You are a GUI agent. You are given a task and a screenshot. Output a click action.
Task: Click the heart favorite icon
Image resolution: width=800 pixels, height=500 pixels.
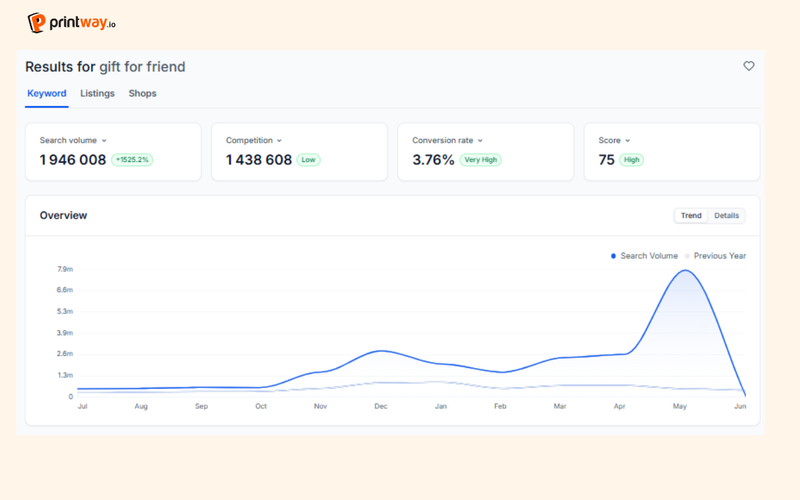click(748, 66)
